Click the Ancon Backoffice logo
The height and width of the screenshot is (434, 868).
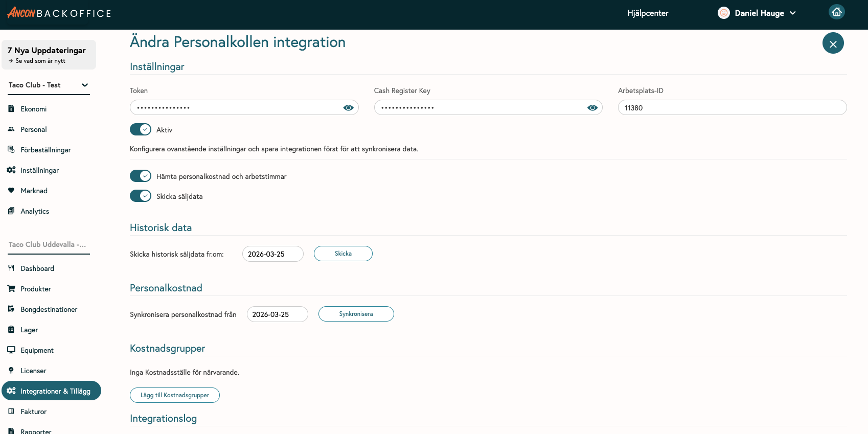[x=59, y=13]
